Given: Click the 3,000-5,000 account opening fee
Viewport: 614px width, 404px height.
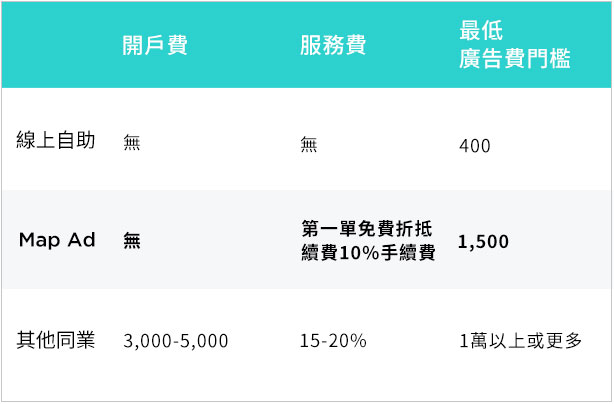Looking at the screenshot, I should [176, 341].
